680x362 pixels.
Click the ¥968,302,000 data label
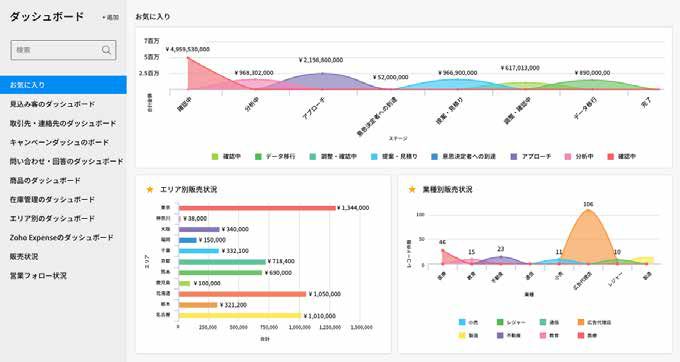point(254,73)
